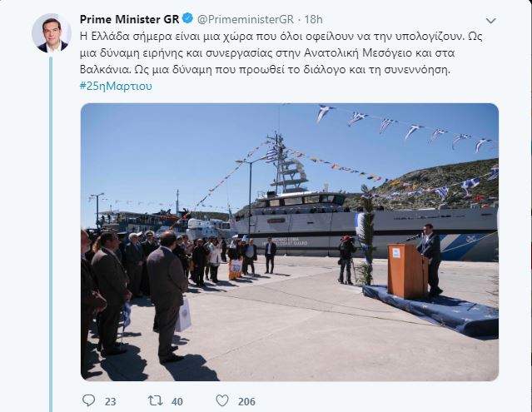Click the blue verified badge icon
The height and width of the screenshot is (412, 532).
[x=187, y=18]
